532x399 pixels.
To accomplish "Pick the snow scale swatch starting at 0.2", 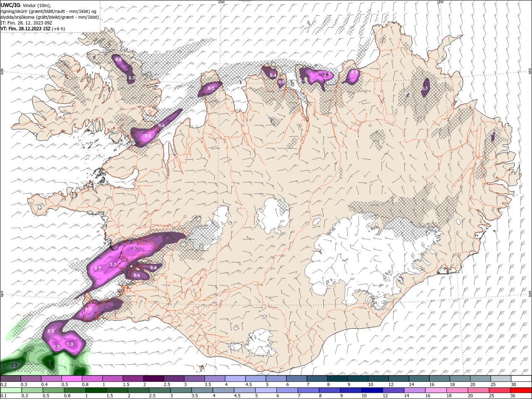I will (x=10, y=379).
